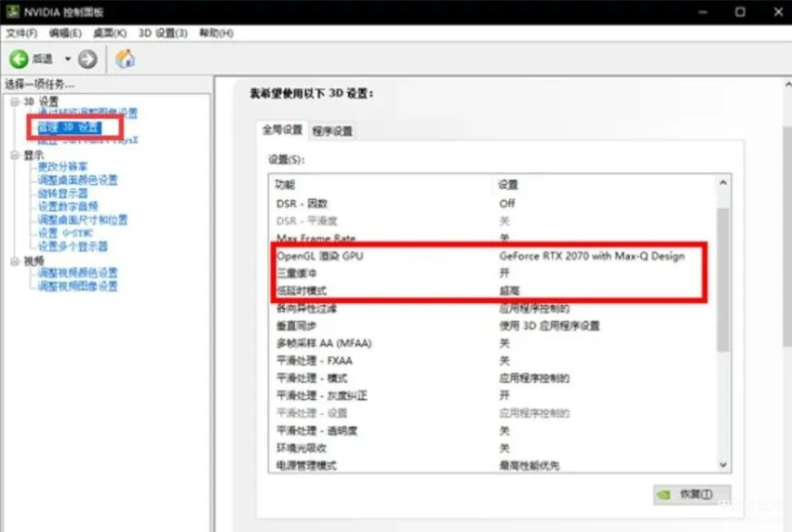792x532 pixels.
Task: Open the 文件(F) menu
Action: click(x=21, y=33)
